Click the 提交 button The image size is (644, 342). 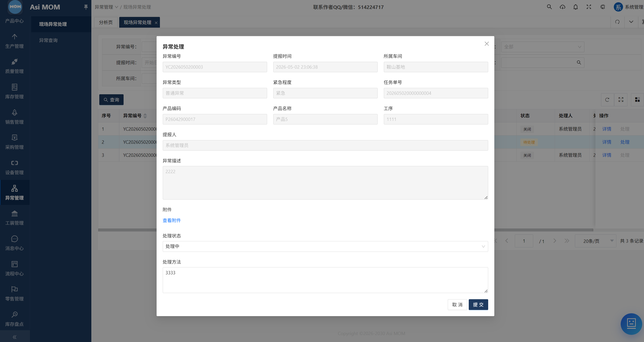pos(478,305)
